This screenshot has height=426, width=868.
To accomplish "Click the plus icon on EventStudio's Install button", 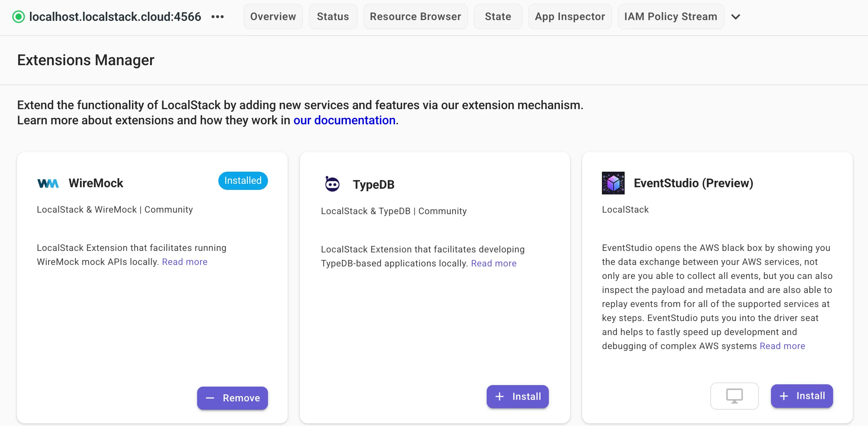I will click(783, 396).
